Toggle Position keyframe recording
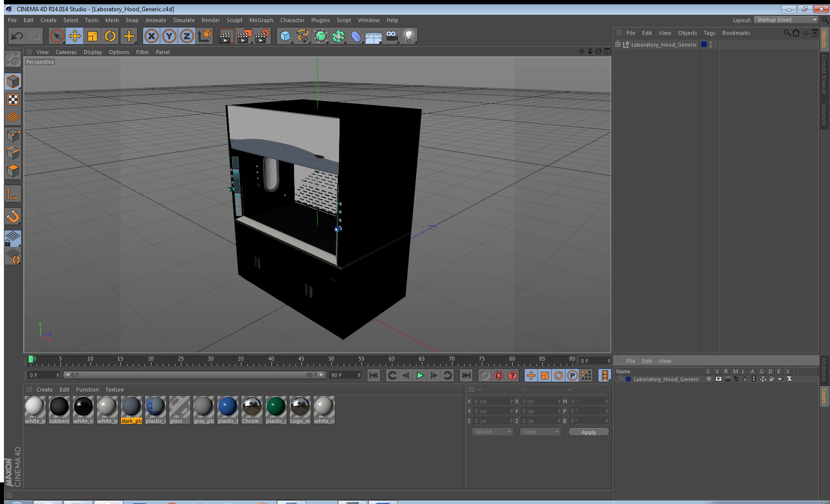 pos(531,375)
